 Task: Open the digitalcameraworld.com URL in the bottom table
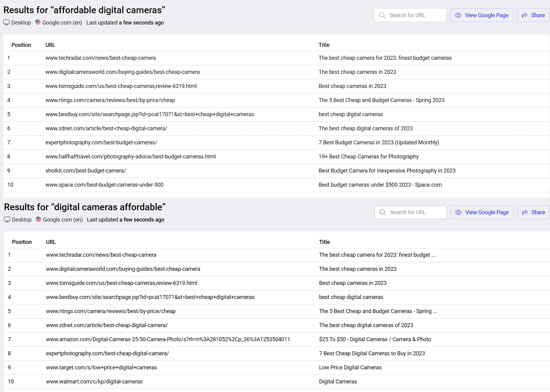tap(123, 269)
